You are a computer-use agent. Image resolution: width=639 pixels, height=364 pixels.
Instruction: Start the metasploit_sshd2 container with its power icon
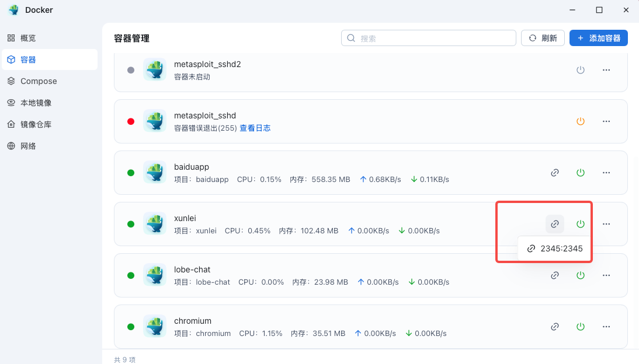coord(581,70)
